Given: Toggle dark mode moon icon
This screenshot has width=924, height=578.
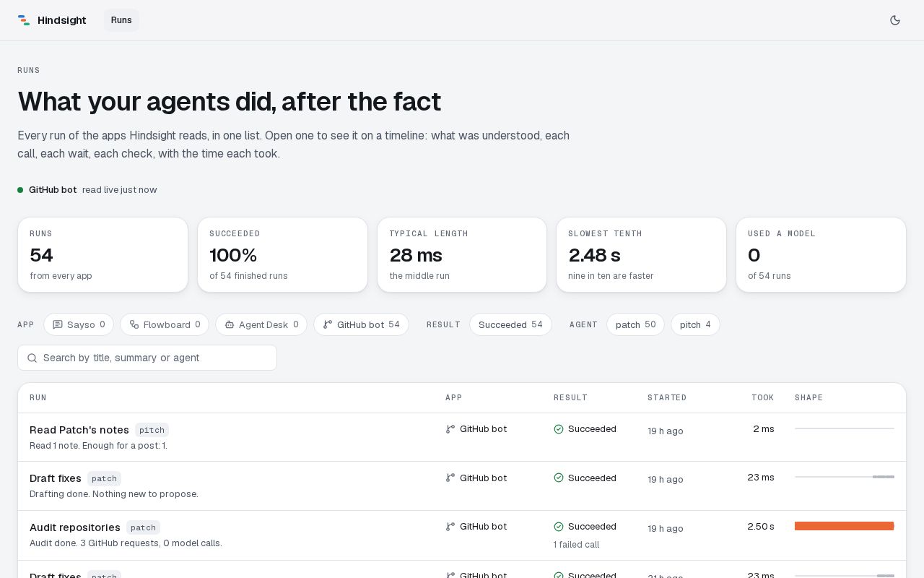Looking at the screenshot, I should pos(895,20).
